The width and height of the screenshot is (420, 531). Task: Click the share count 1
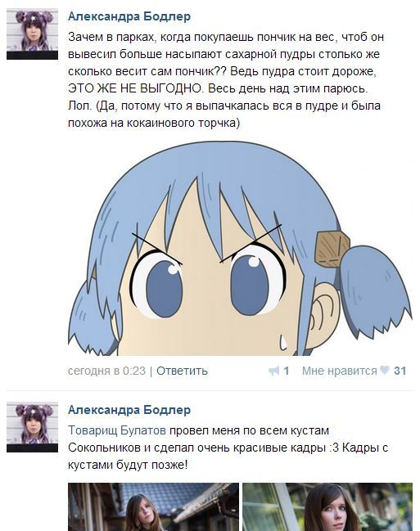tap(286, 371)
